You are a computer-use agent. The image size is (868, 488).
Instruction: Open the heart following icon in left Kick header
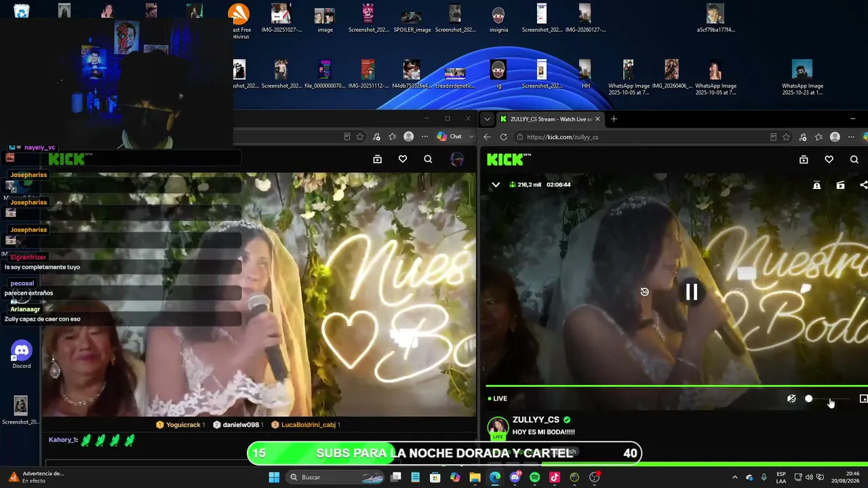(x=403, y=159)
